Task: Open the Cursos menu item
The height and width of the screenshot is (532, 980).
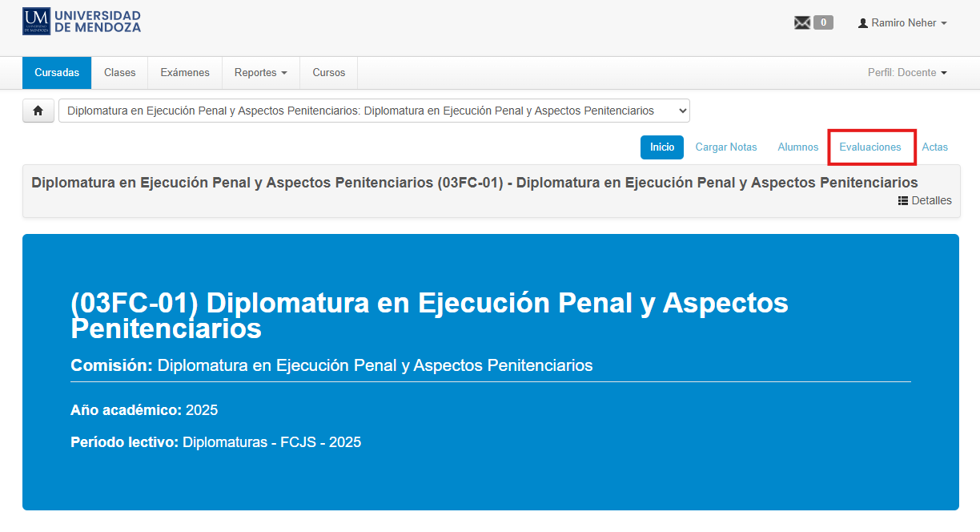Action: pyautogui.click(x=328, y=73)
